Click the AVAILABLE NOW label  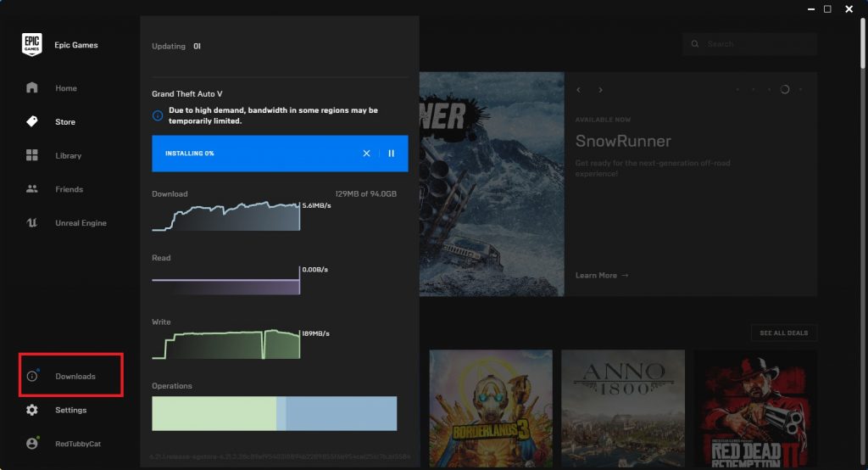tap(603, 120)
